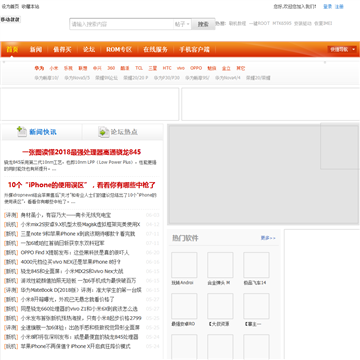Select the 小米 brand link
360x360 pixels.
tap(54, 68)
